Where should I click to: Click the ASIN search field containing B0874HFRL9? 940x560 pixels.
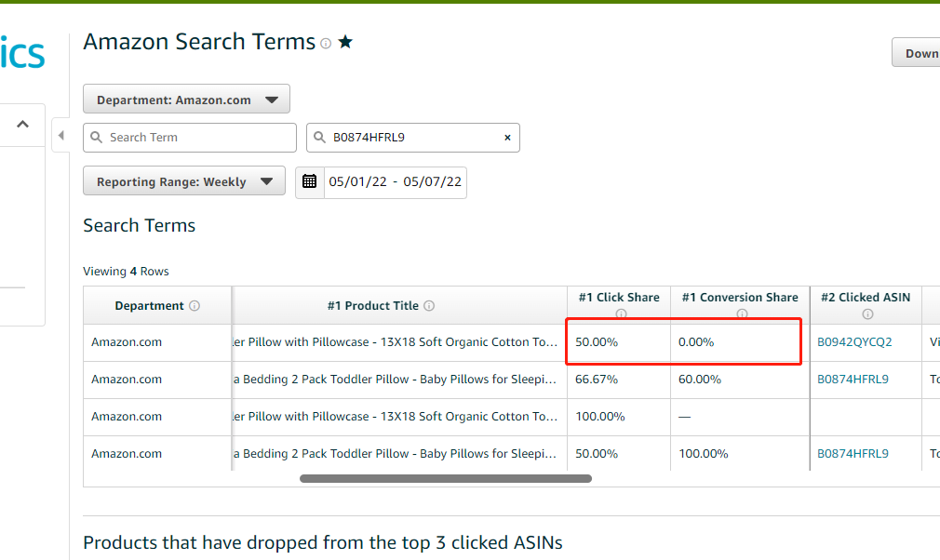pyautogui.click(x=413, y=137)
